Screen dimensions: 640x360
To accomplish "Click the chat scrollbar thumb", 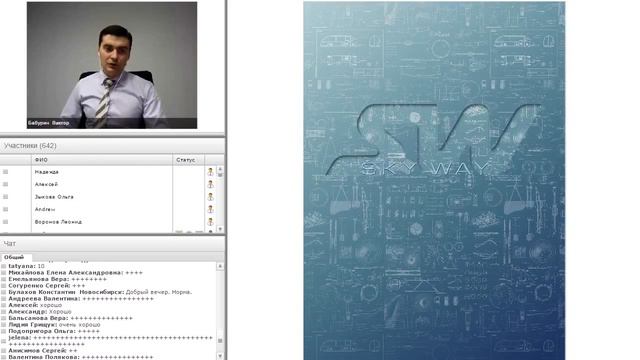I will click(x=220, y=340).
